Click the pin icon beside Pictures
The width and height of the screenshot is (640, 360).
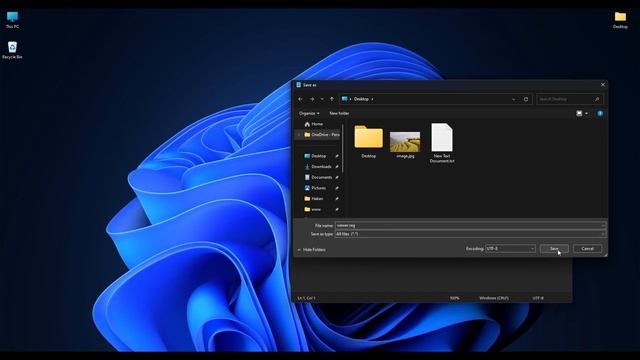click(x=337, y=188)
